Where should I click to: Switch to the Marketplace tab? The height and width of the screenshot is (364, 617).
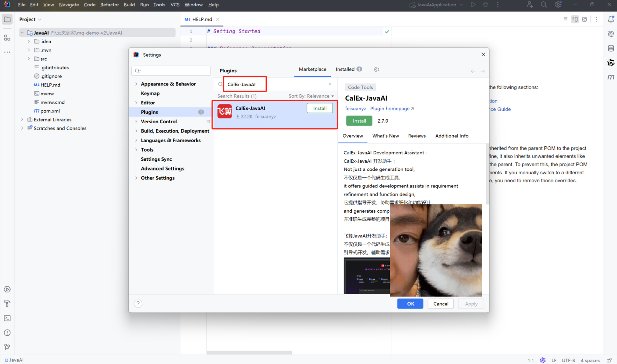(313, 69)
